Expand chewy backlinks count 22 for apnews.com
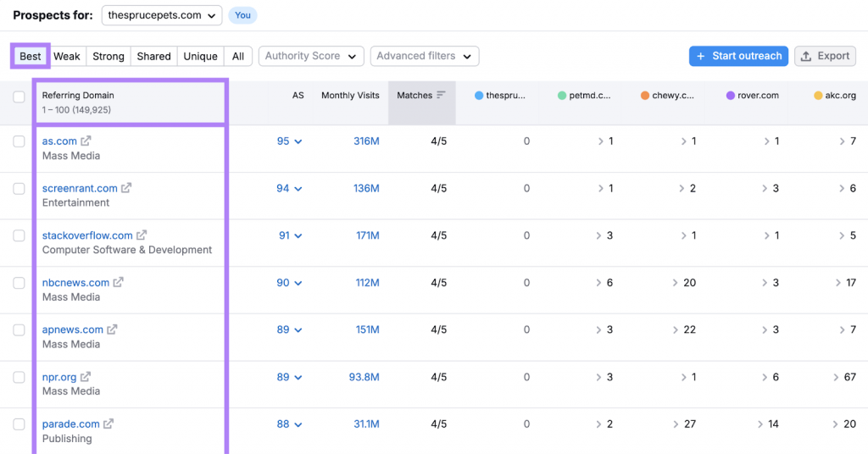868x454 pixels. [x=685, y=329]
